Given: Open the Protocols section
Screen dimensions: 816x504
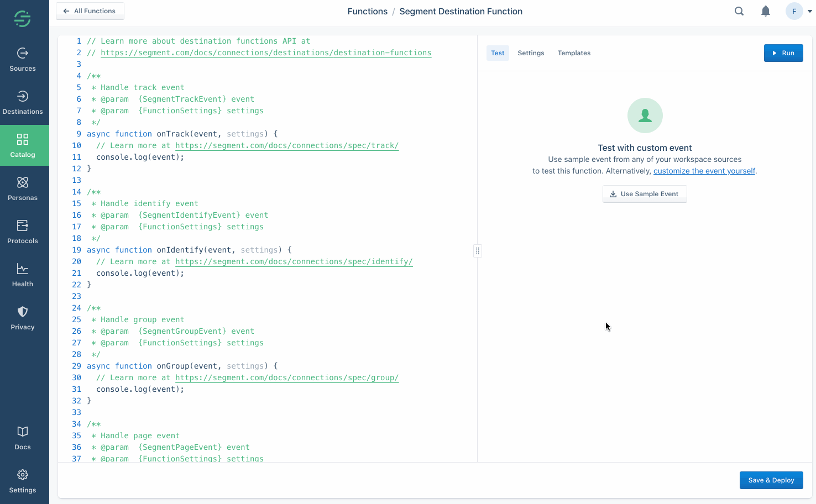Looking at the screenshot, I should [22, 232].
